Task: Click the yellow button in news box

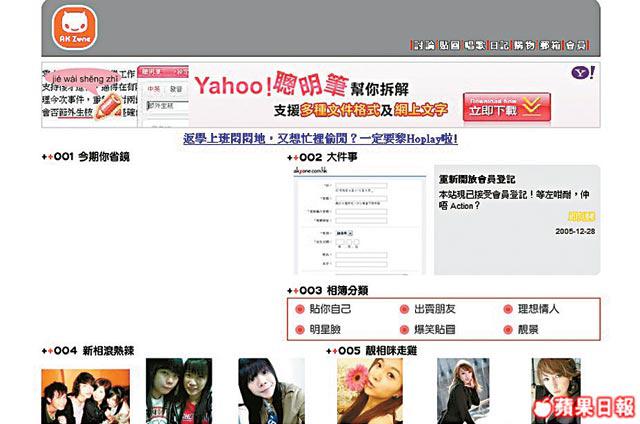Action: pyautogui.click(x=582, y=217)
